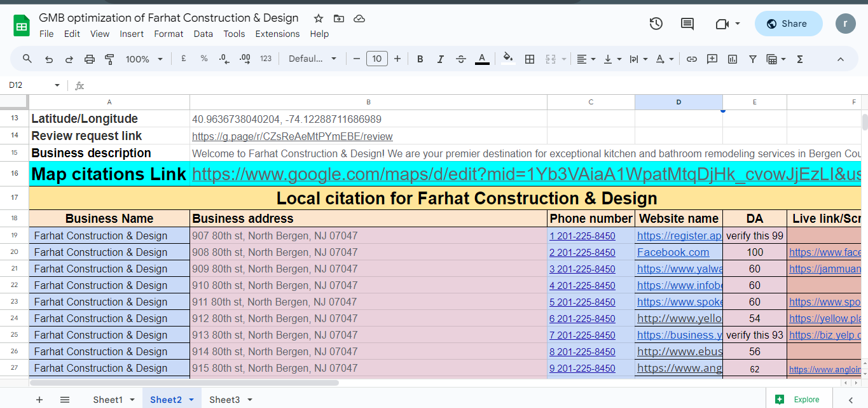
Task: Select the text color option
Action: 481,58
